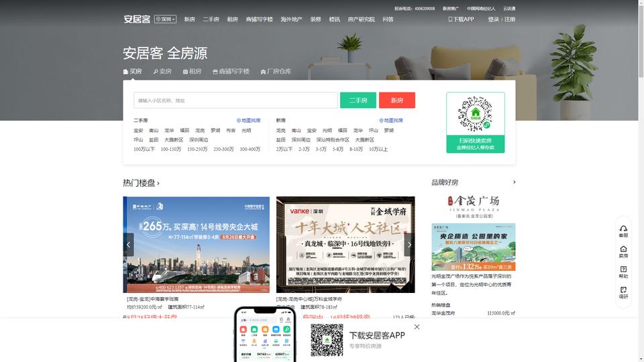Open 地图找房 map icon under 新房
Screen dimensions: 644x362
tap(391, 121)
